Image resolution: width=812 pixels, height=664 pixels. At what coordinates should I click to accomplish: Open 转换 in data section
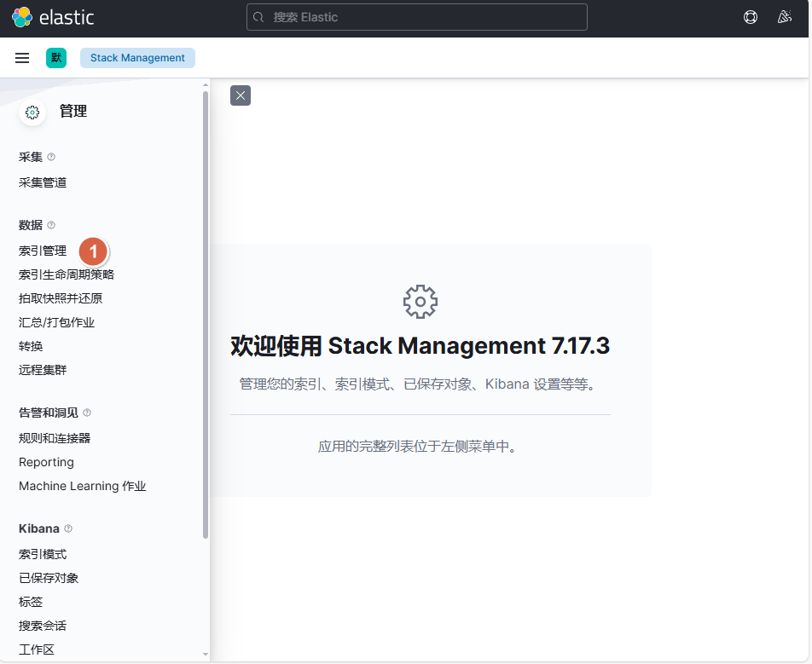[31, 346]
